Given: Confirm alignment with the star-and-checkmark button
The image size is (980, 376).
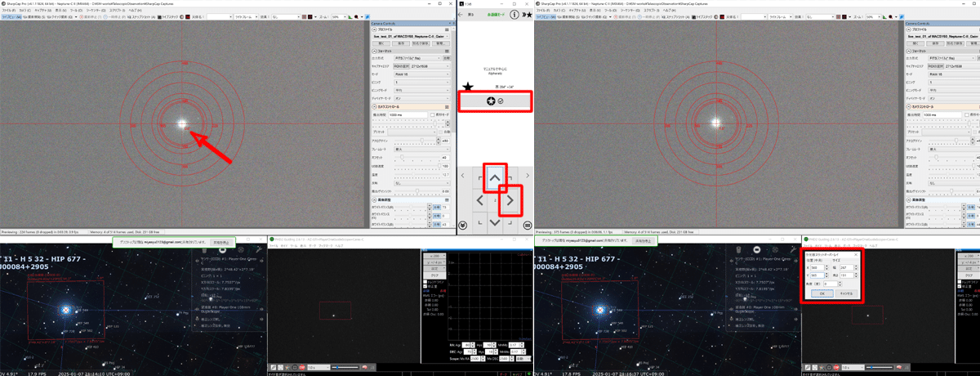Looking at the screenshot, I should (x=495, y=101).
